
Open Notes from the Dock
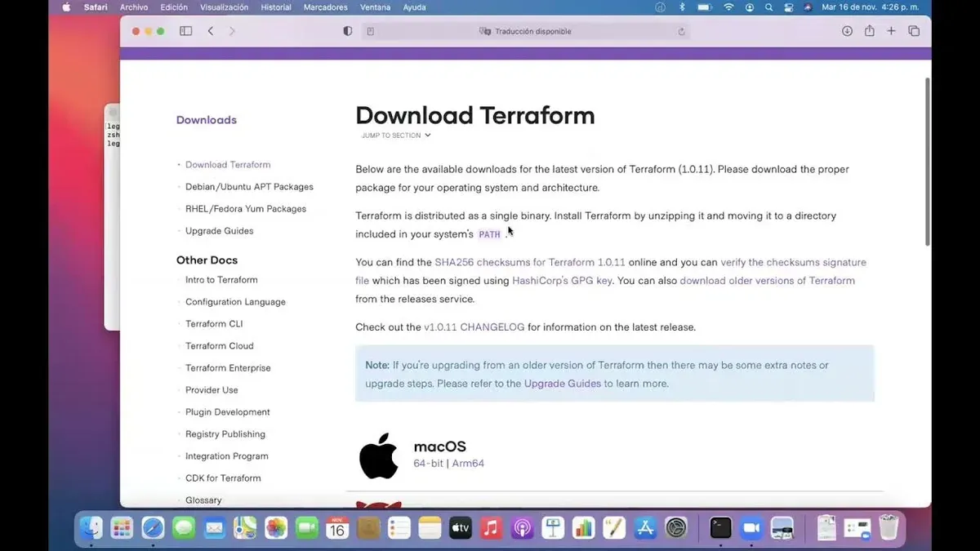coord(430,528)
